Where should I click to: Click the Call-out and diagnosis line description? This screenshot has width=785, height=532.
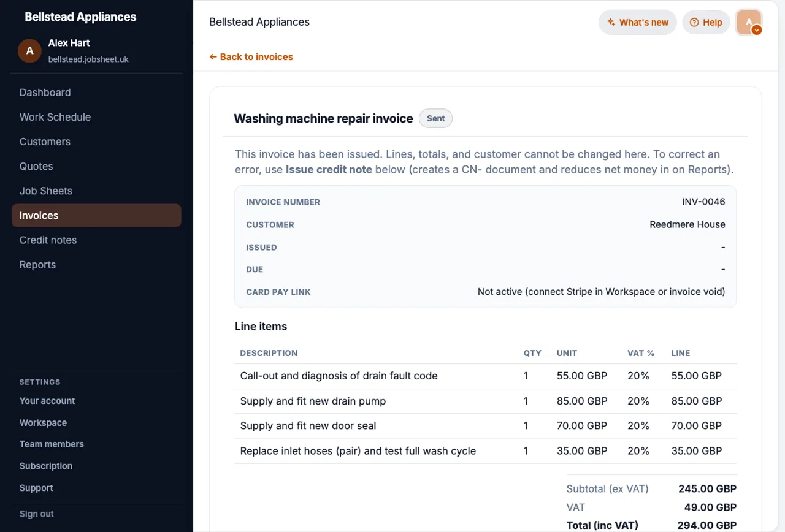click(x=339, y=376)
